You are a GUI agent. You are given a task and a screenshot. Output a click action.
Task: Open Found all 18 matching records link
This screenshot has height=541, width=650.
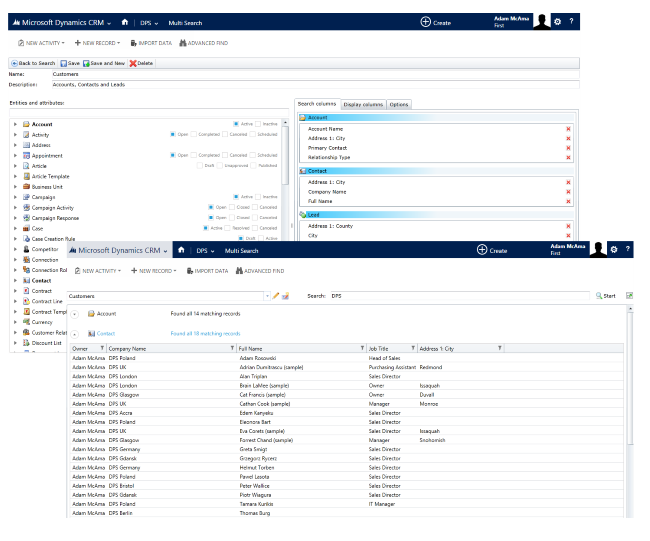[x=205, y=333]
